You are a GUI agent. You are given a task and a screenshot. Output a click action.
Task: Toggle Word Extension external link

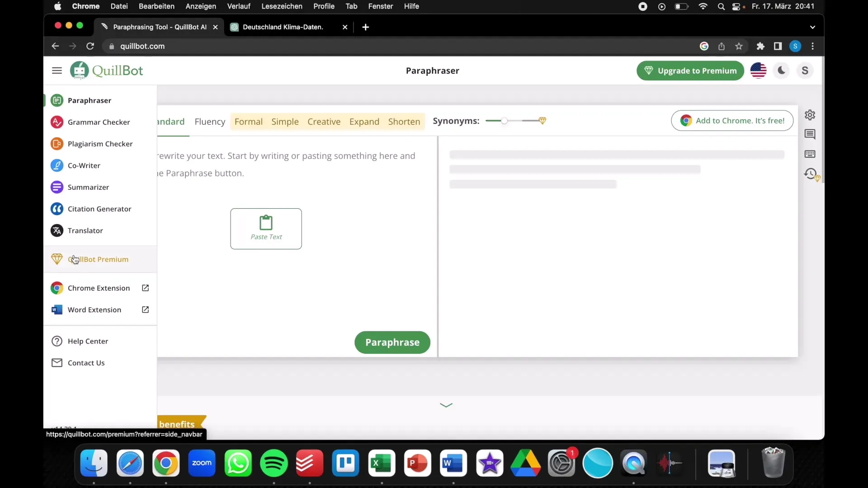pyautogui.click(x=146, y=309)
